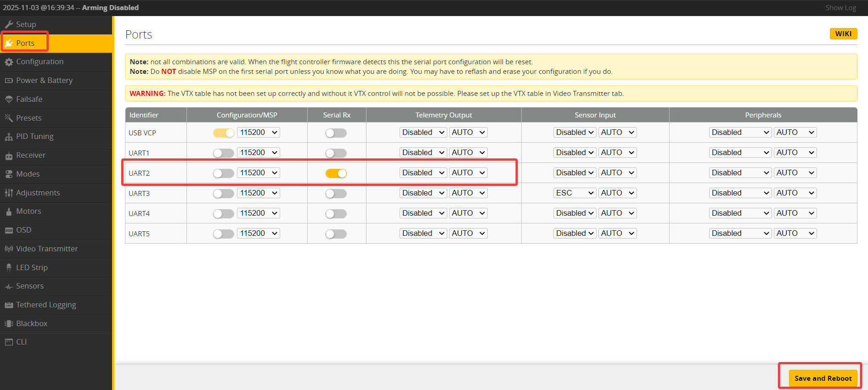Click the gear icon next to Configuration

pyautogui.click(x=9, y=62)
